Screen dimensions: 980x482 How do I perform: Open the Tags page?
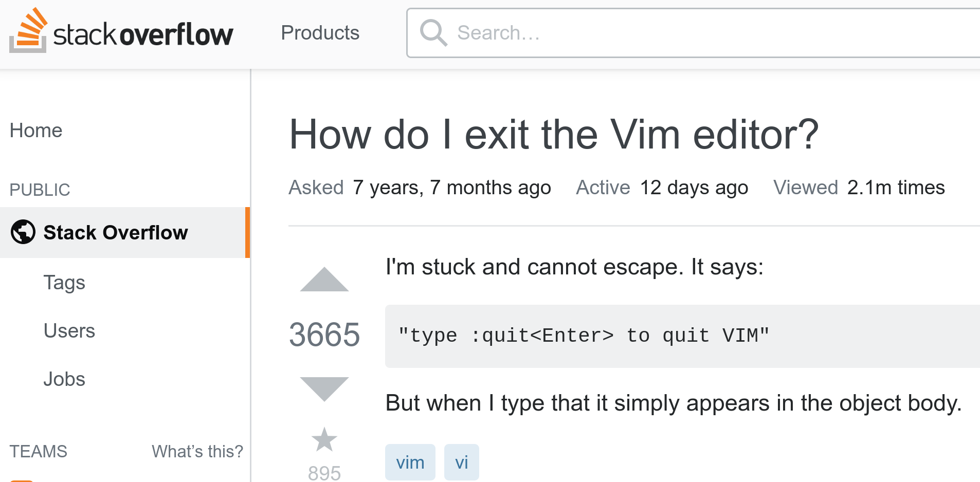[x=64, y=282]
